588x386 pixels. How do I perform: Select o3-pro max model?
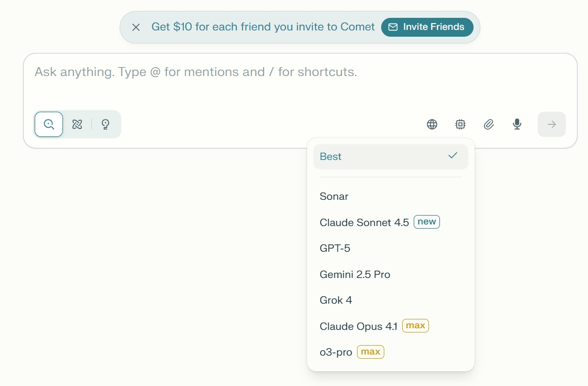(336, 352)
